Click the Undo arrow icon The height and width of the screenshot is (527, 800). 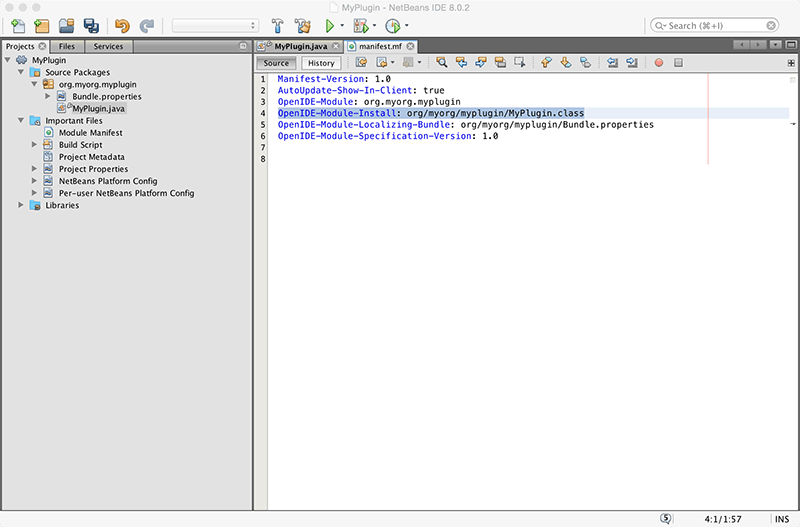tap(122, 26)
